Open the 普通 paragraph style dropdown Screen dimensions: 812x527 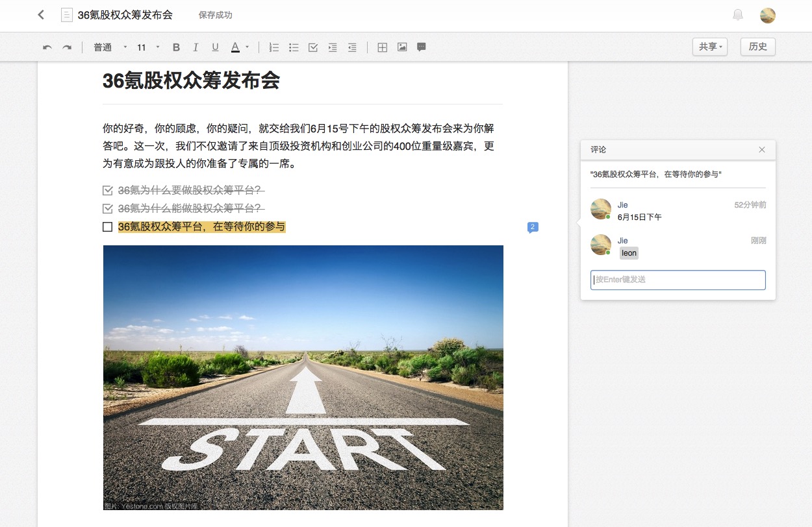coord(110,47)
